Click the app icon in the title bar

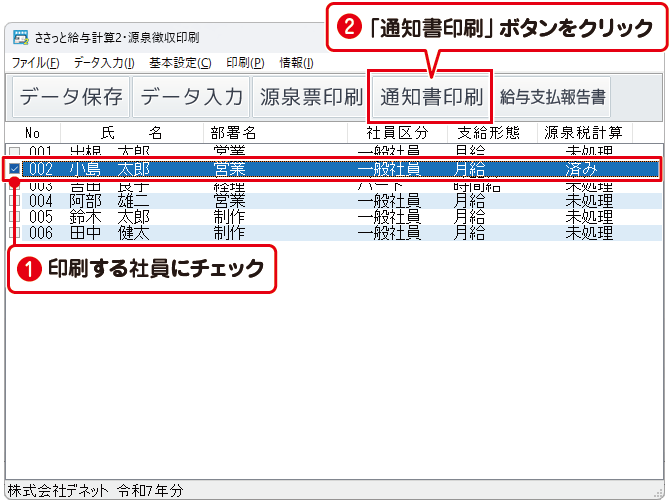click(x=20, y=38)
